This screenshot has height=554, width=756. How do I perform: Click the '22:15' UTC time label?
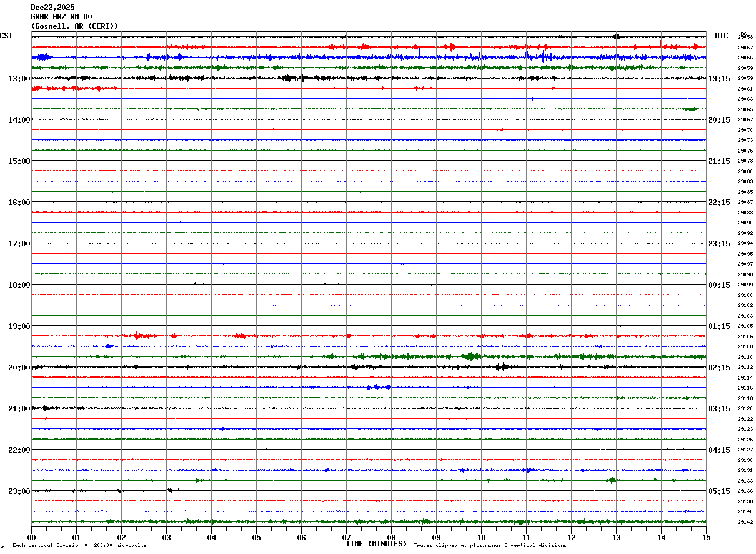tap(719, 203)
